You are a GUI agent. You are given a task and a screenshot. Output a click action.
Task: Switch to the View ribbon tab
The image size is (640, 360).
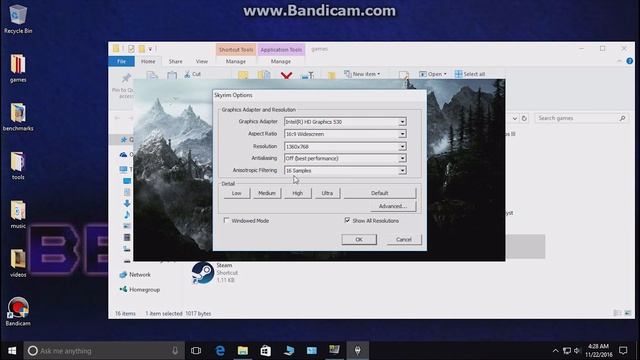pos(202,61)
